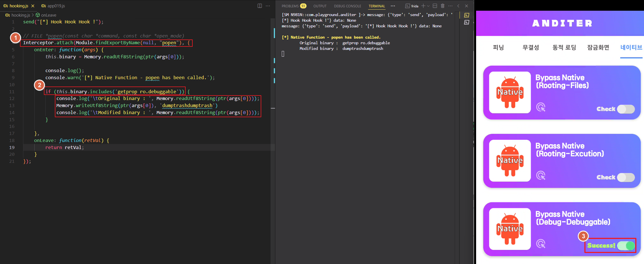Kill the terminal with the trash icon
644x264 pixels.
pos(443,6)
